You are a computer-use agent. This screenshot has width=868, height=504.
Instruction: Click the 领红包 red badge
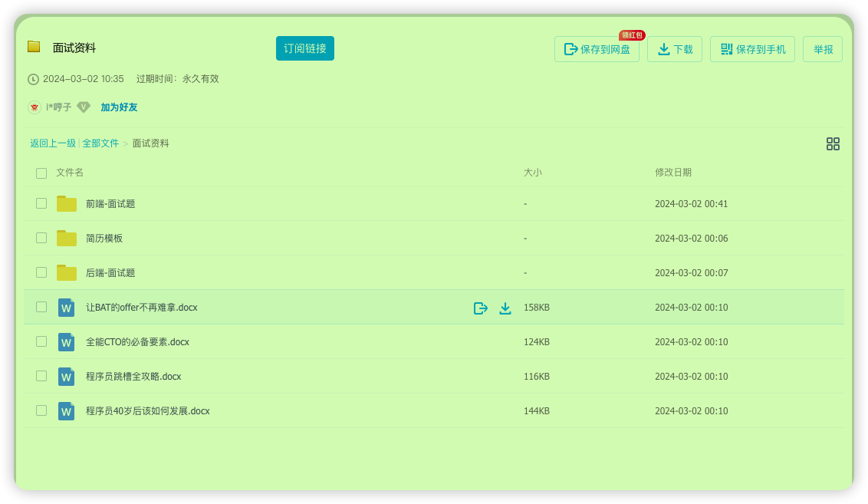(632, 35)
